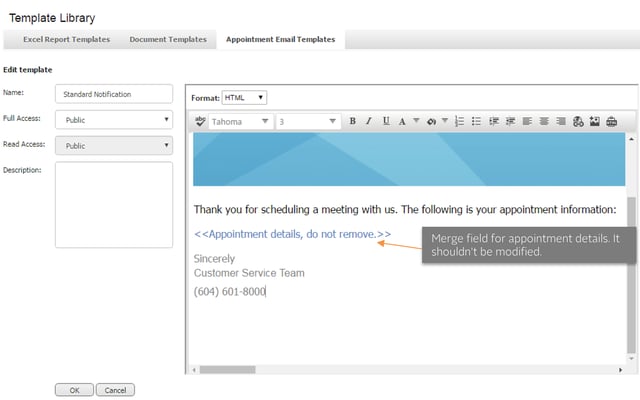Open the Format HTML dropdown
Image resolution: width=640 pixels, height=400 pixels.
click(244, 98)
